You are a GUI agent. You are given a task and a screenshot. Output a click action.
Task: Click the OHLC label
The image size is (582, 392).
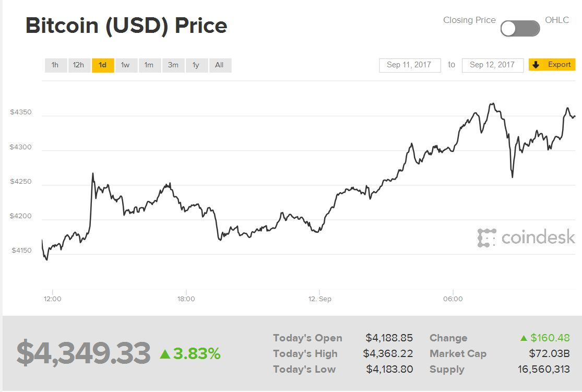557,20
